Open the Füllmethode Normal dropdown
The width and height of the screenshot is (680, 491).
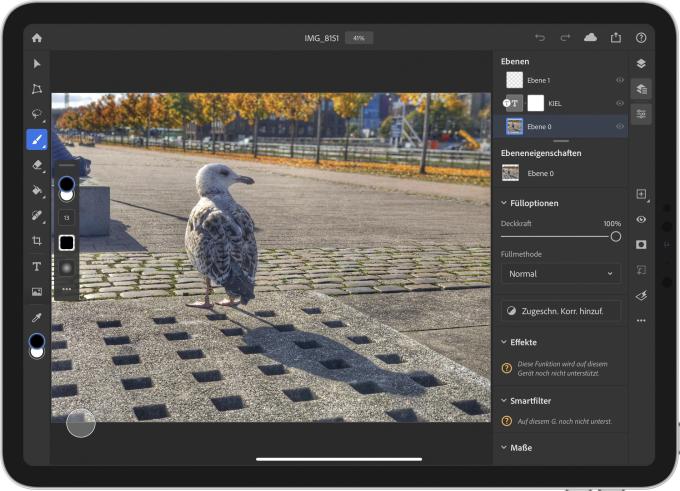(x=561, y=274)
